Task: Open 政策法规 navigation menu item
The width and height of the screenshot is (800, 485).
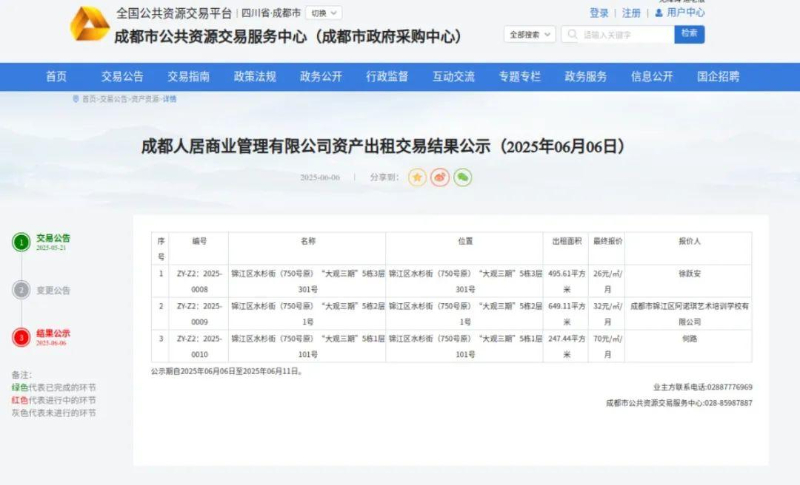Action: tap(255, 76)
